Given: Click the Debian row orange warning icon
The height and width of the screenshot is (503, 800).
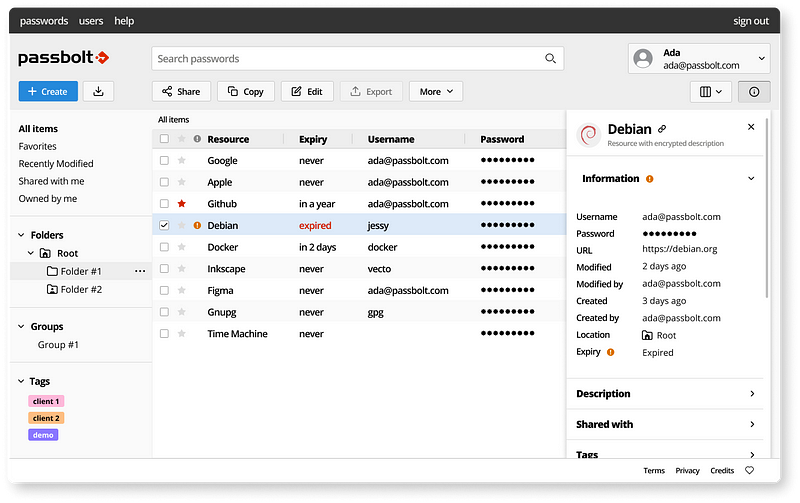Looking at the screenshot, I should [197, 225].
